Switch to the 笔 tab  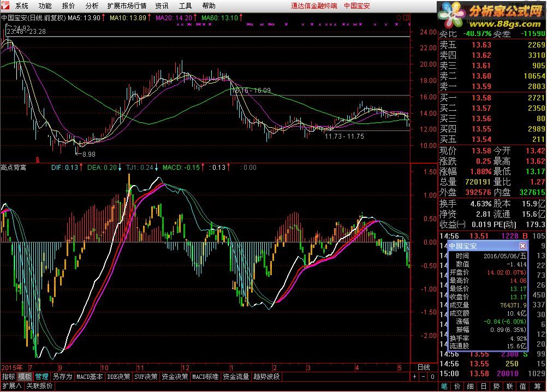click(444, 387)
